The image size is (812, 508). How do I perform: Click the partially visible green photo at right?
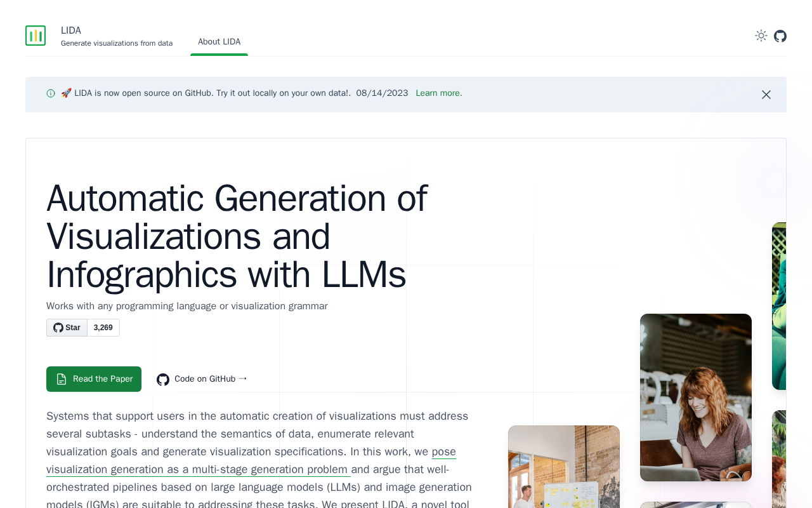click(779, 306)
